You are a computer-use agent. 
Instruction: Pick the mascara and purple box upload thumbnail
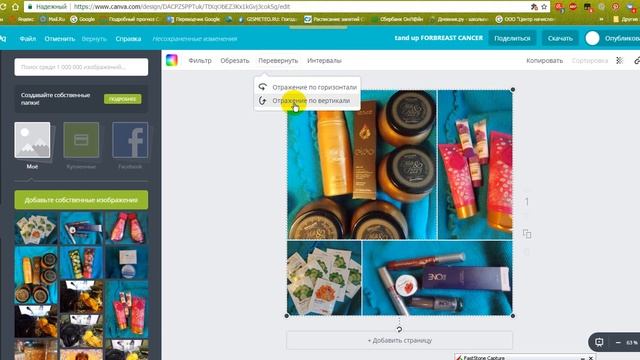pyautogui.click(x=81, y=228)
